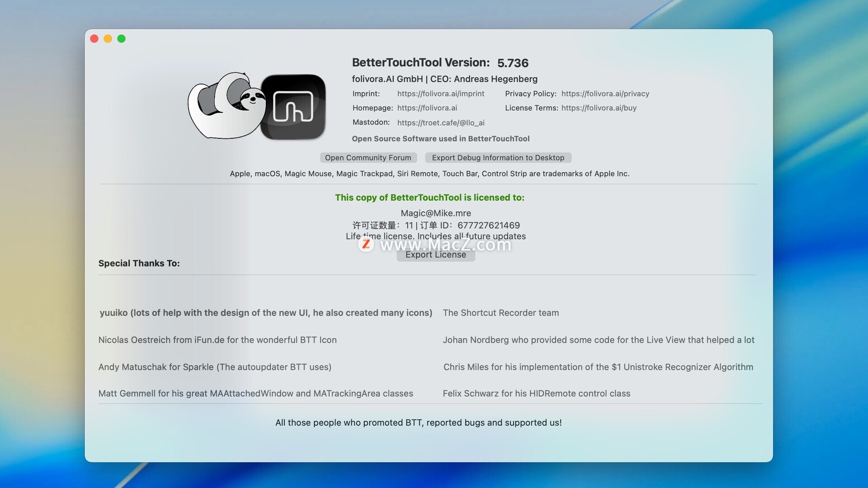Click the BetterTouchTool app icon
868x488 pixels.
pyautogui.click(x=293, y=107)
